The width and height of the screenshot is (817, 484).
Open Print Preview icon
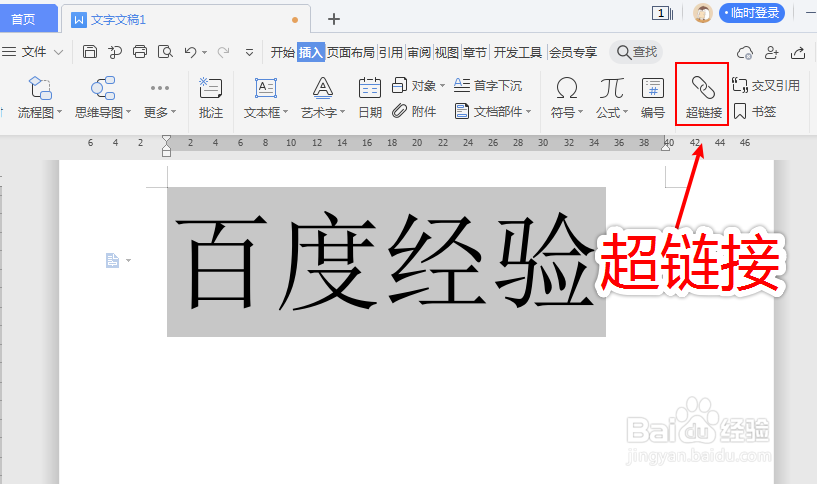click(x=165, y=52)
